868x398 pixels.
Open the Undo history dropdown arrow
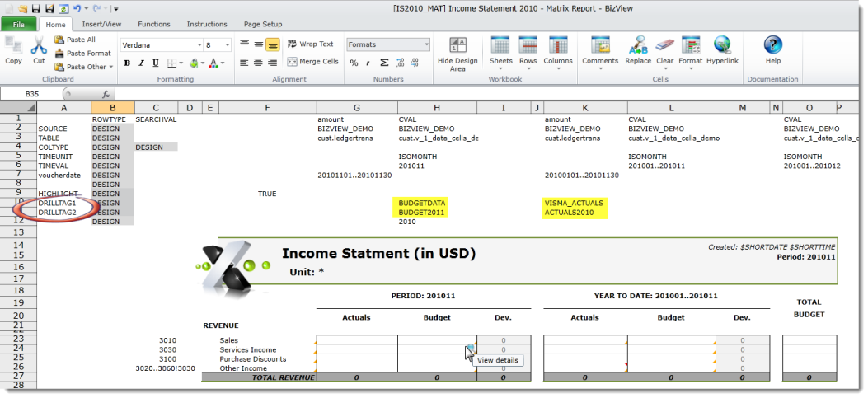(x=86, y=9)
